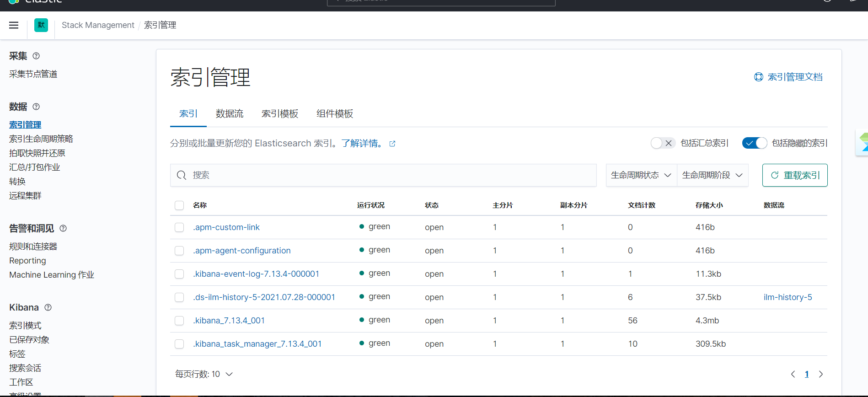This screenshot has width=868, height=397.
Task: Switch to the 组件模板 tab
Action: (x=335, y=113)
